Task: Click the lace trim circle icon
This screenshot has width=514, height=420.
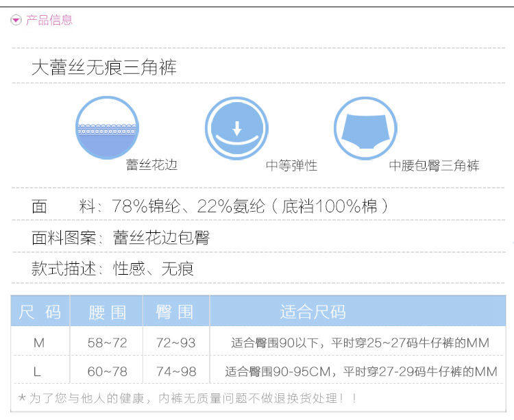Action: pos(107,128)
